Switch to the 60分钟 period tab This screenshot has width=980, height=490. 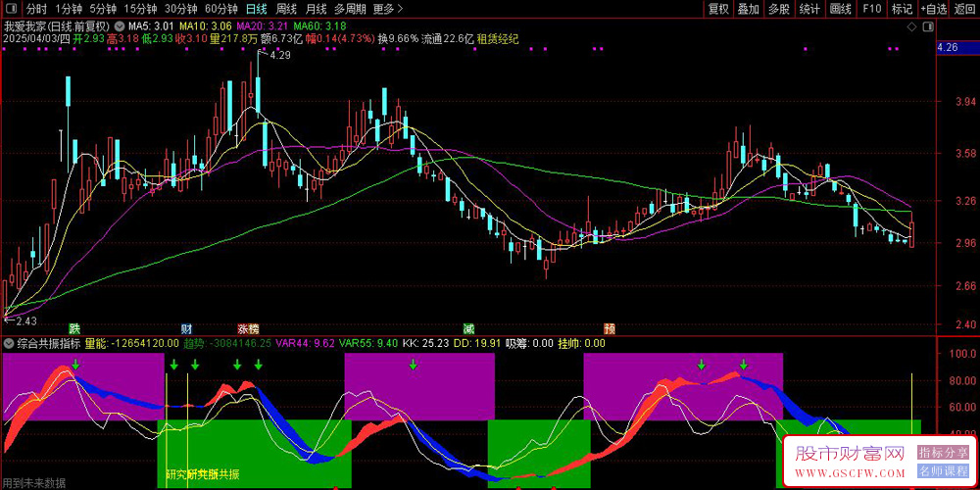pos(220,9)
